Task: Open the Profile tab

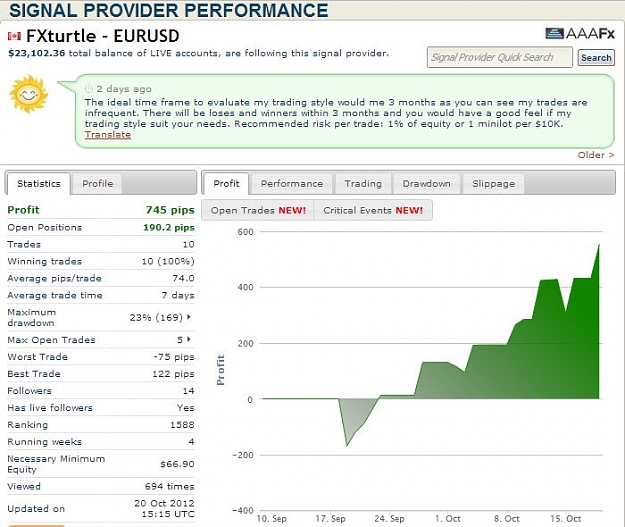Action: (x=98, y=184)
